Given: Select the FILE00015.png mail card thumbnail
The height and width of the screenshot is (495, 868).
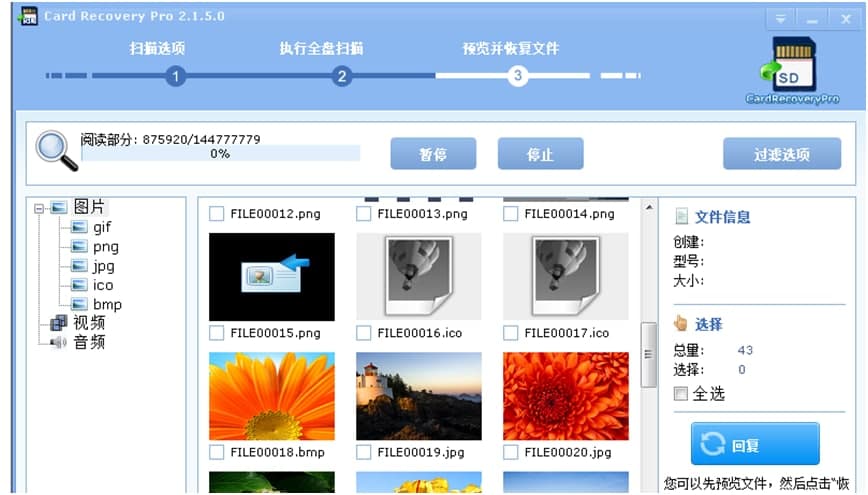Looking at the screenshot, I should point(272,277).
